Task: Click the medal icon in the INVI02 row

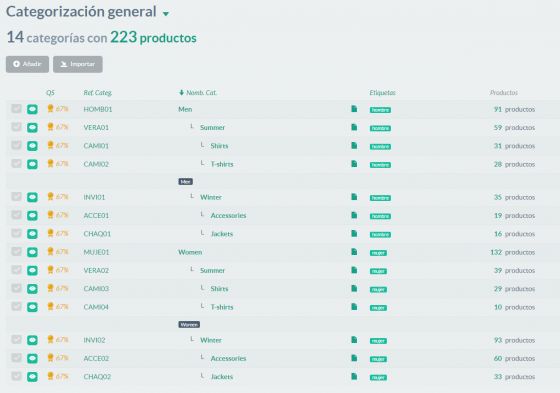Action: click(50, 339)
